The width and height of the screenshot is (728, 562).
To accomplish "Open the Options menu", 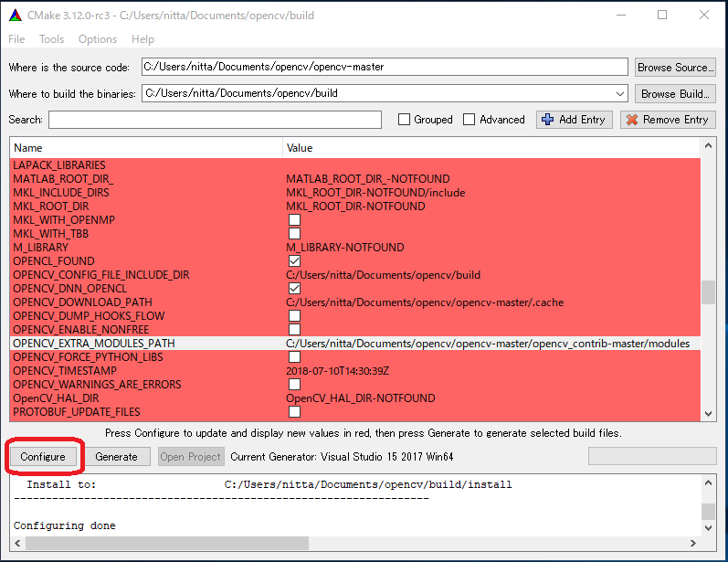I will (98, 39).
